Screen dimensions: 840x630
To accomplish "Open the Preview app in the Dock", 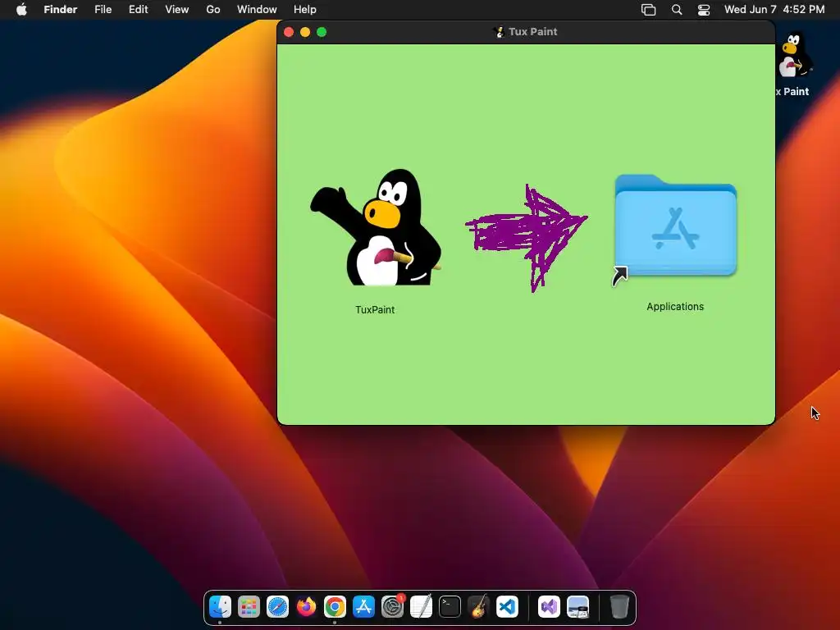I will tap(578, 607).
